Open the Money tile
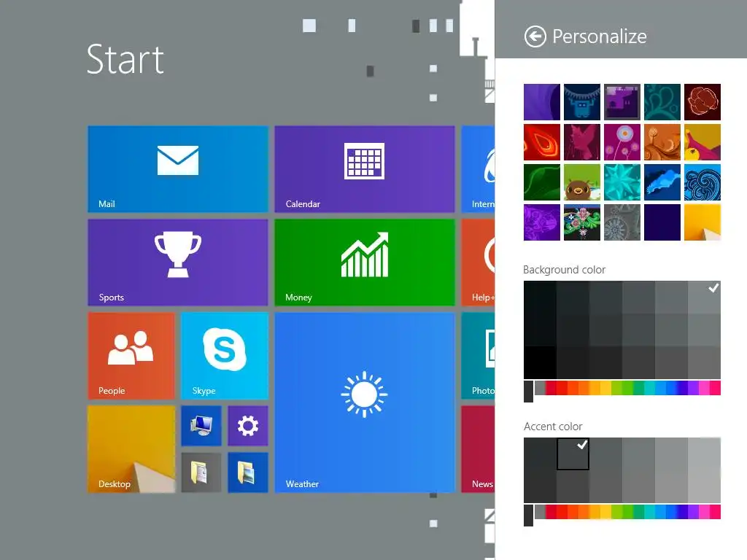The width and height of the screenshot is (747, 560). tap(365, 262)
